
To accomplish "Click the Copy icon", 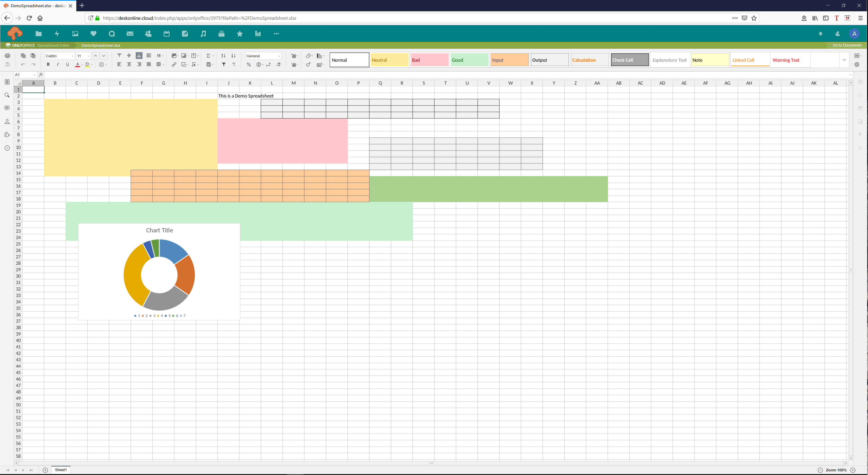I will (23, 56).
